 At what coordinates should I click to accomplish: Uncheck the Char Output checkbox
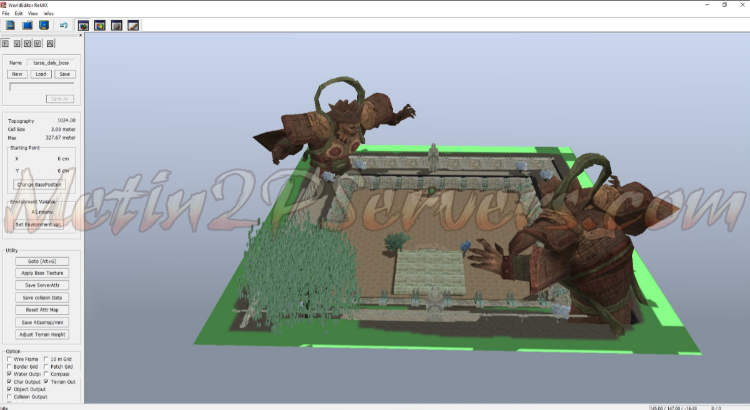point(9,382)
